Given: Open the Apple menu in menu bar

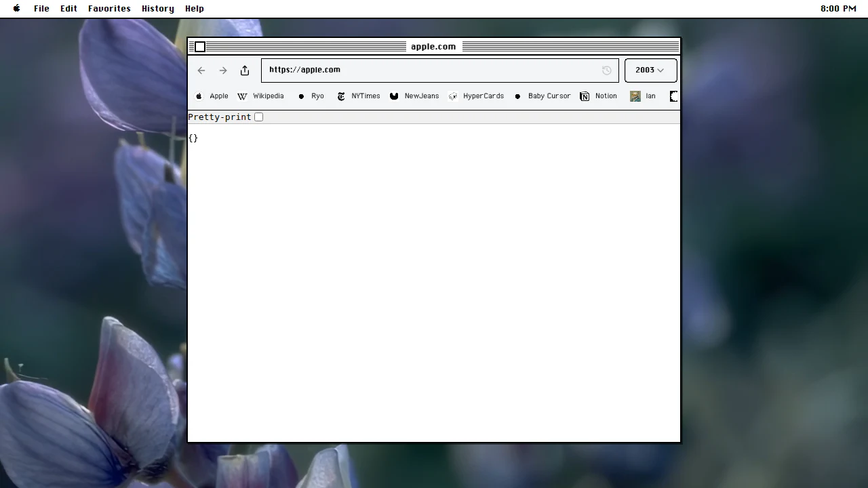Looking at the screenshot, I should [17, 9].
